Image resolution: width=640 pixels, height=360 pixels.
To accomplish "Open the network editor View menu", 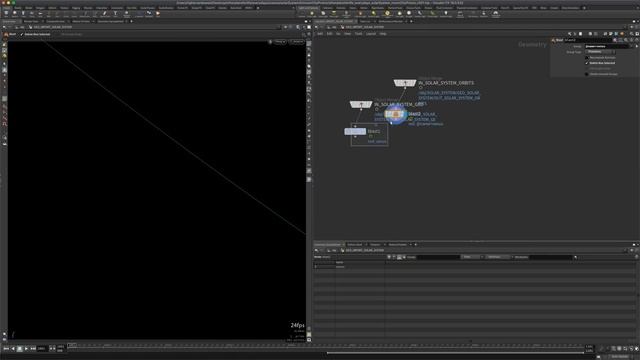I will click(347, 34).
